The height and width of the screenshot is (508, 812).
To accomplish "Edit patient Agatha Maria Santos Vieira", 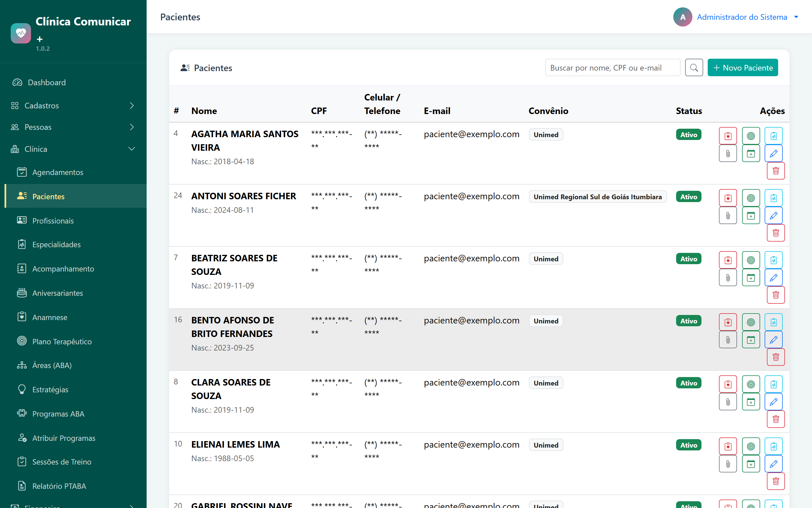I will pos(773,154).
